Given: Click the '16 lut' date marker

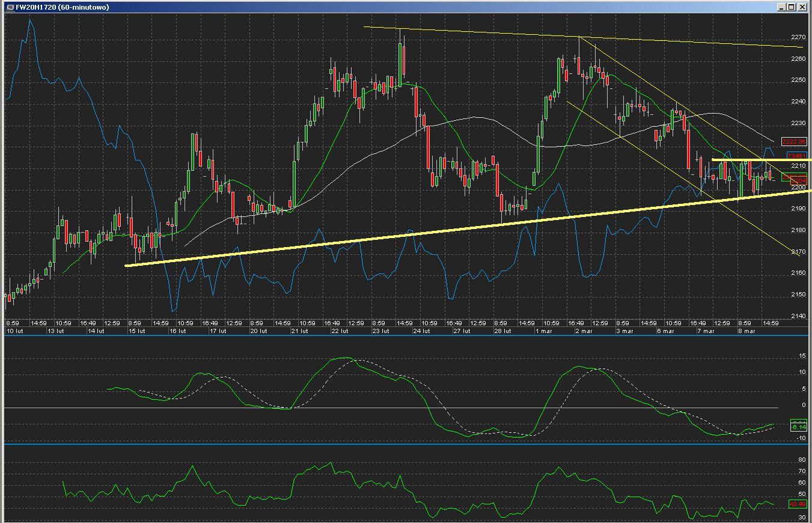Looking at the screenshot, I should (177, 331).
